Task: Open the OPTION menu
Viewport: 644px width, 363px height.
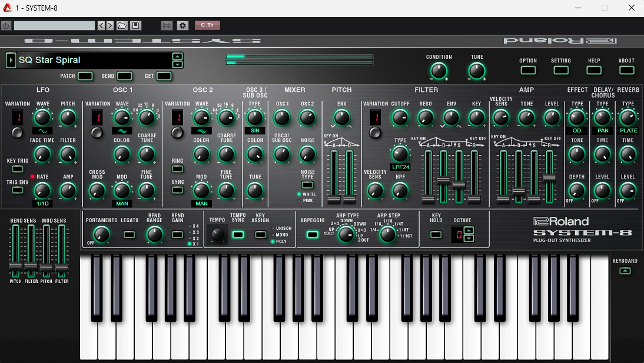Action: tap(528, 70)
